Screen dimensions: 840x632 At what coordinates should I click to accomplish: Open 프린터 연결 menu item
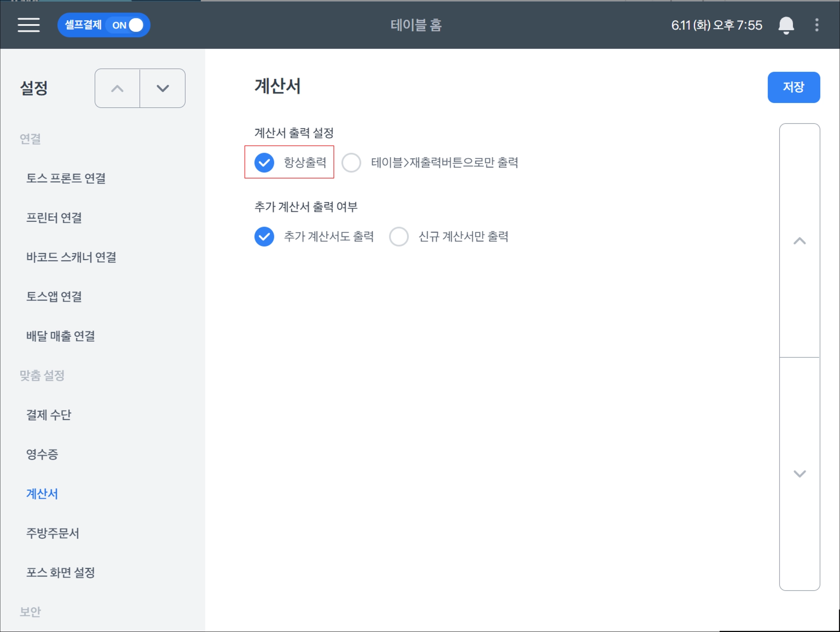coord(54,218)
